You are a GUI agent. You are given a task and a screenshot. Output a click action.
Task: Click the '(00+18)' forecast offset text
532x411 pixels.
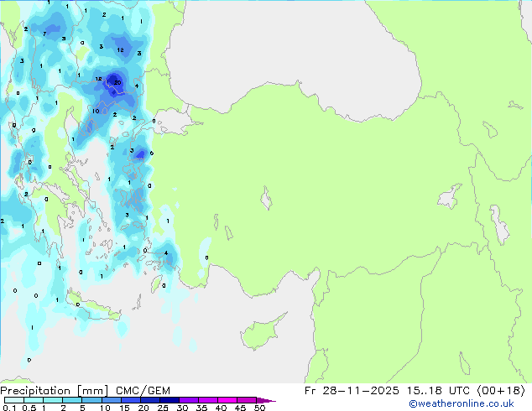(502, 391)
